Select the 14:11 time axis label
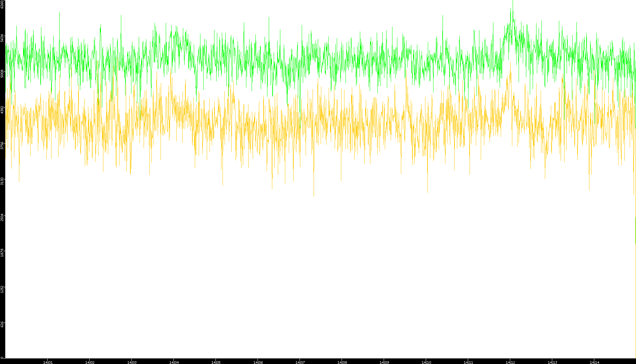 click(x=468, y=362)
